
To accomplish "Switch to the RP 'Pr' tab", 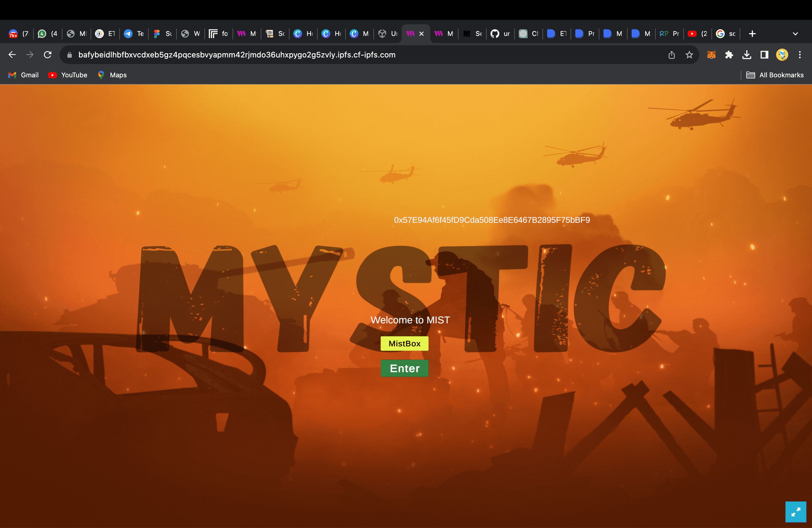I will 670,34.
